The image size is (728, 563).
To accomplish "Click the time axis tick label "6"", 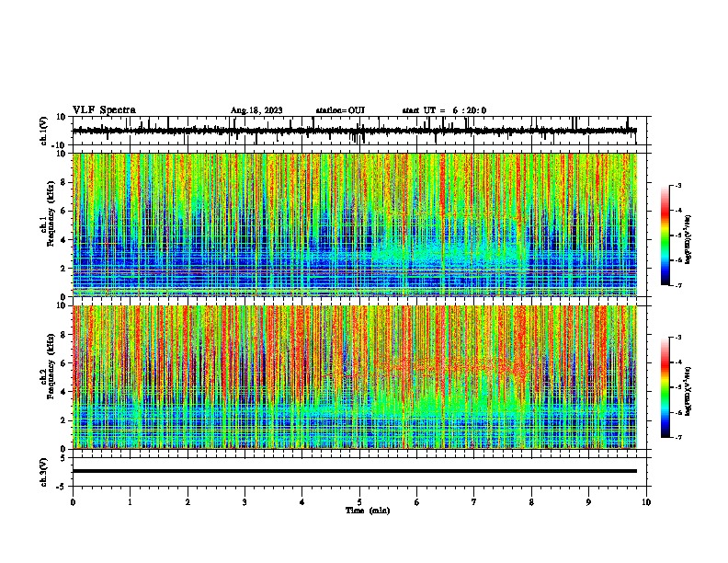I will click(x=417, y=502).
